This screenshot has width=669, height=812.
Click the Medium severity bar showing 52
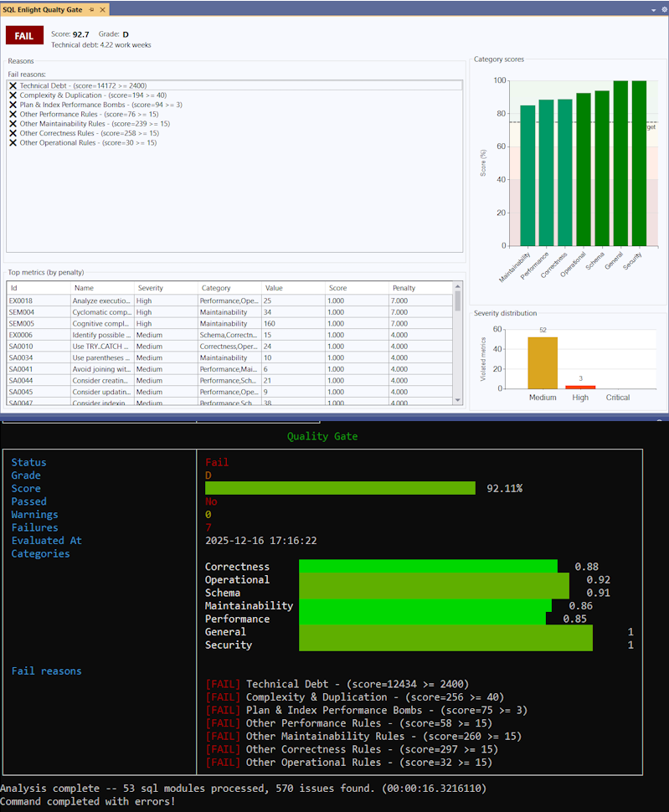coord(543,363)
